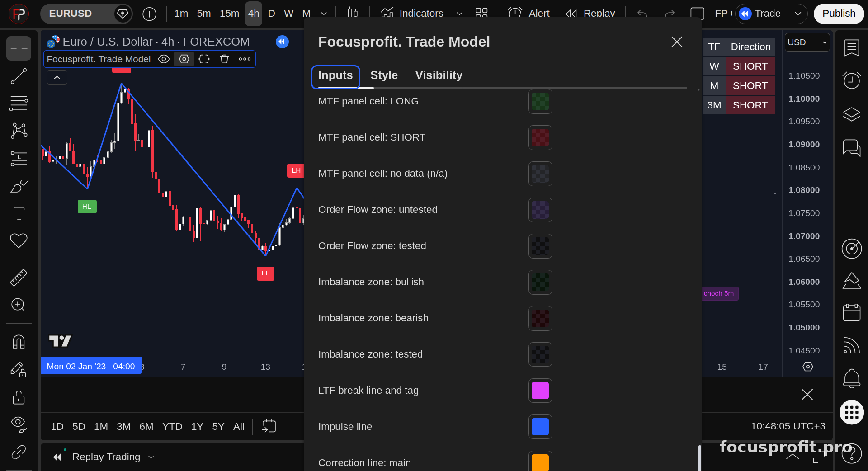The width and height of the screenshot is (868, 471).
Task: Open the layout grid selector
Action: coord(481,13)
